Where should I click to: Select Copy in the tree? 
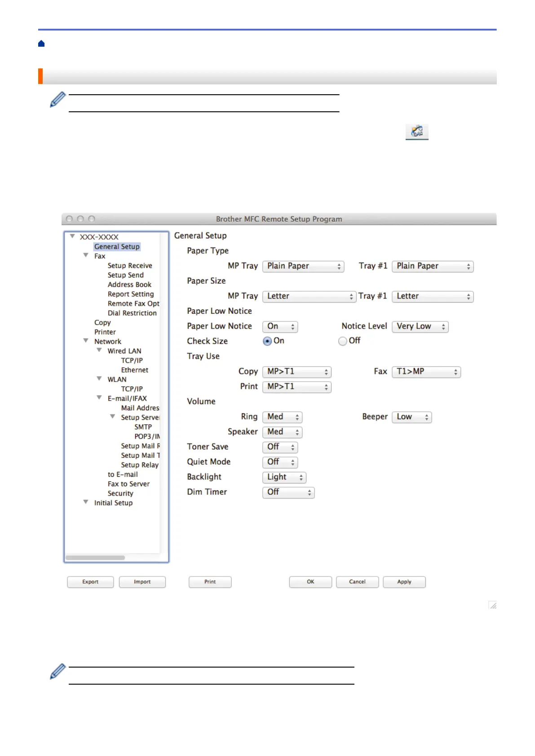pos(102,322)
